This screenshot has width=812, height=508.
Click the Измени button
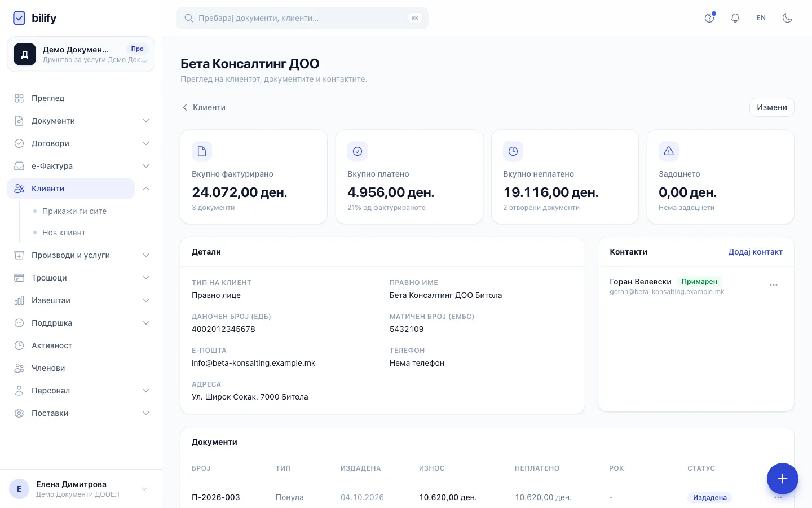[771, 107]
